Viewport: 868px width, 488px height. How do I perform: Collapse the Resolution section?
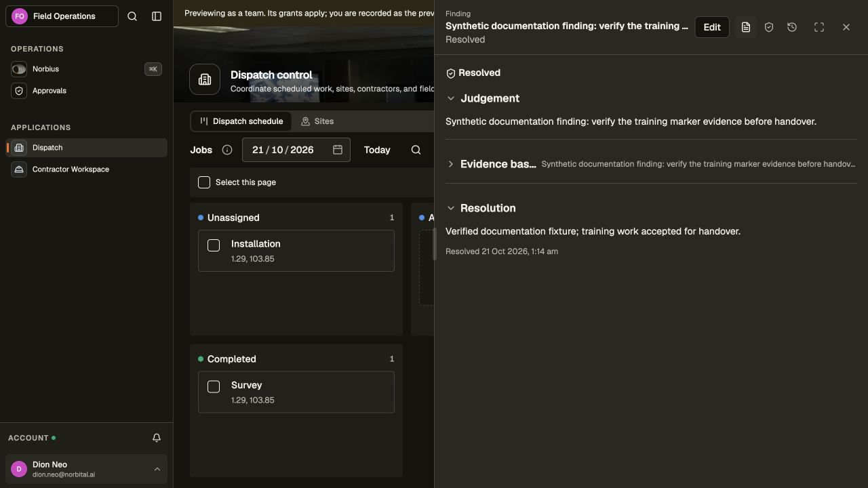(x=451, y=208)
